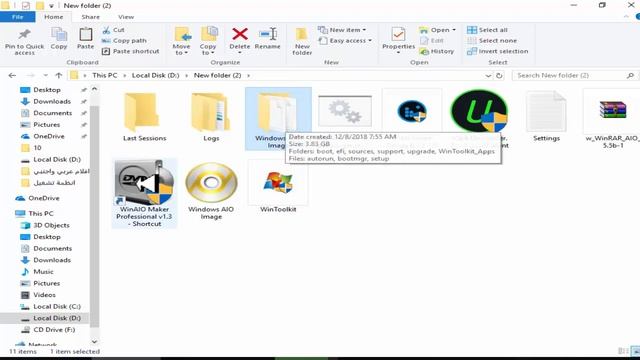This screenshot has width=640, height=360.
Task: Select This PC in navigation pane
Action: coord(40,213)
